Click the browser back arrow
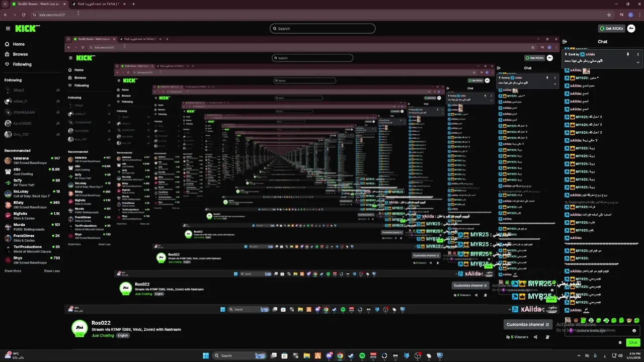 6,15
